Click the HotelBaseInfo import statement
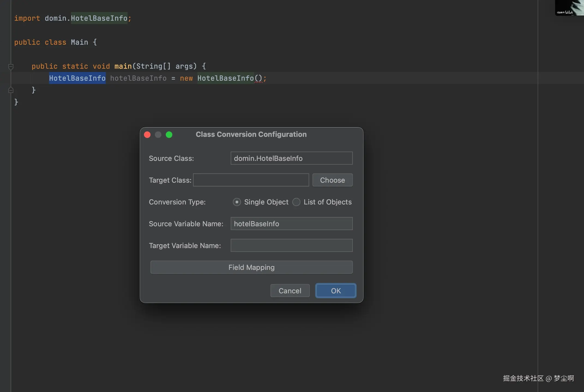This screenshot has width=584, height=392. (x=99, y=18)
